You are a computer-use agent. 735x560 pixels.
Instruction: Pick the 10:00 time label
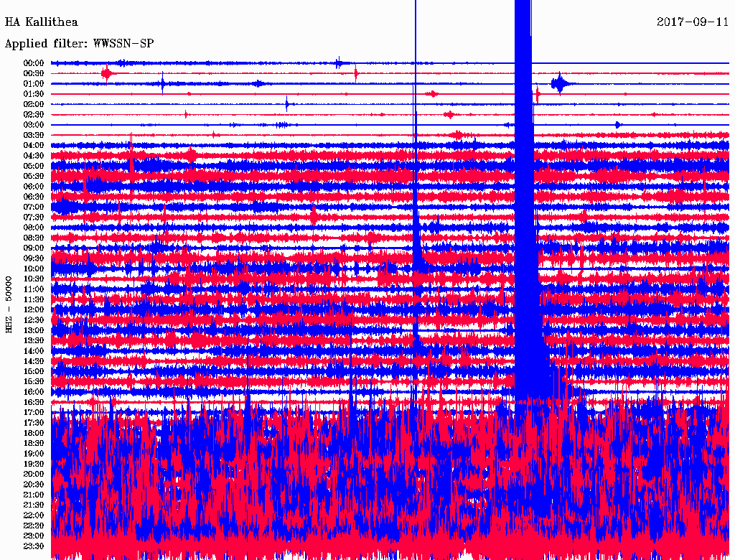click(x=34, y=269)
